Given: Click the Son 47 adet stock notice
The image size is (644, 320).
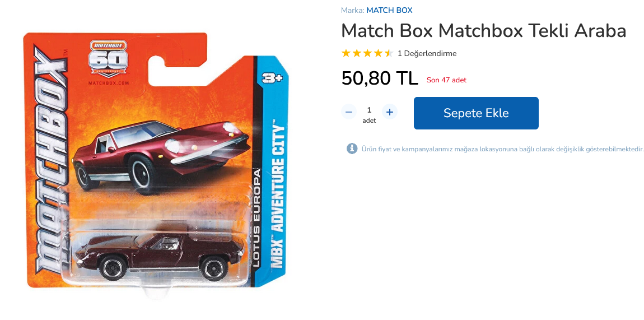Looking at the screenshot, I should click(446, 80).
